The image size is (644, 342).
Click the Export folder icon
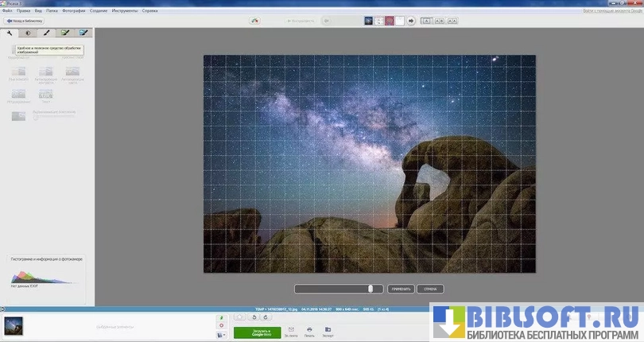328,329
